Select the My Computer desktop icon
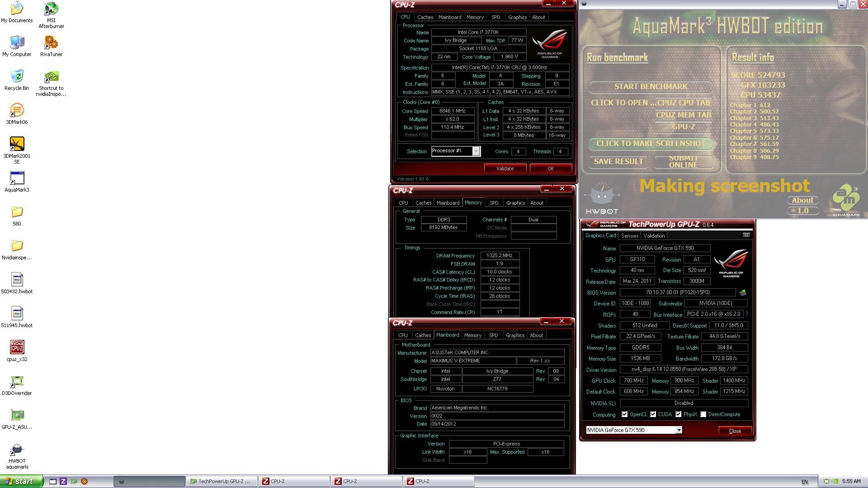 click(17, 46)
